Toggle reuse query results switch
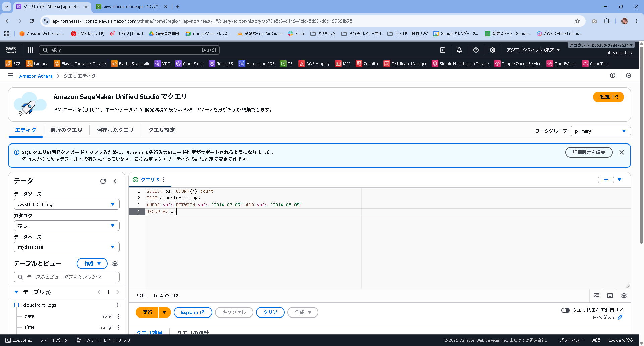This screenshot has height=346, width=644. click(566, 310)
